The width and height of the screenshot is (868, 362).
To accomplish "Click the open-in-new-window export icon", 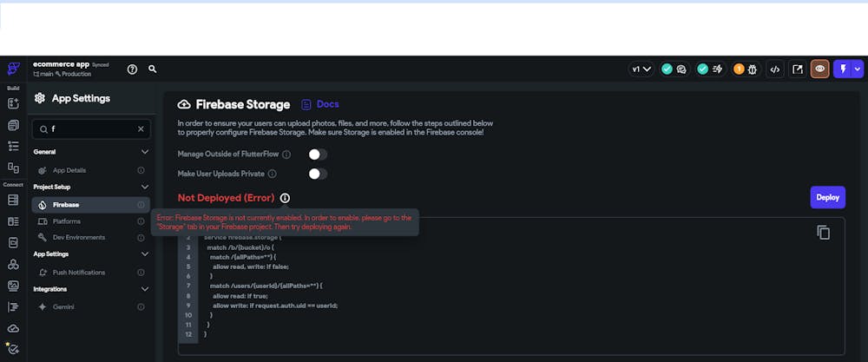I will pos(798,69).
